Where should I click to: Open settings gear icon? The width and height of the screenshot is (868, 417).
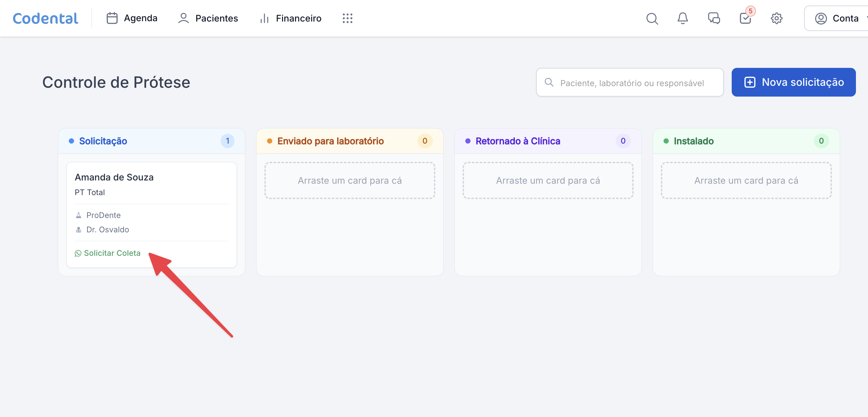(776, 18)
